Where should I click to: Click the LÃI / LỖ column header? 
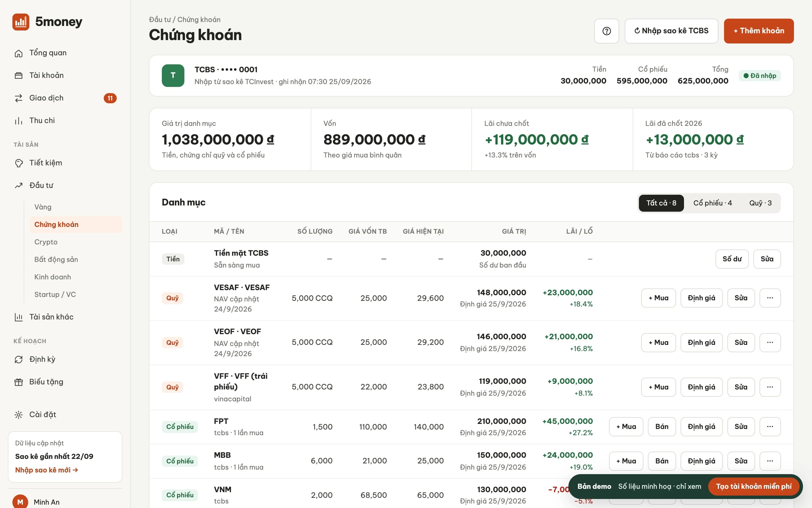coord(579,231)
